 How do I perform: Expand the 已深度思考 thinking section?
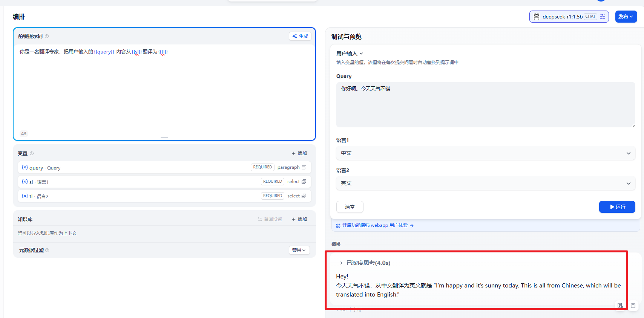(341, 263)
